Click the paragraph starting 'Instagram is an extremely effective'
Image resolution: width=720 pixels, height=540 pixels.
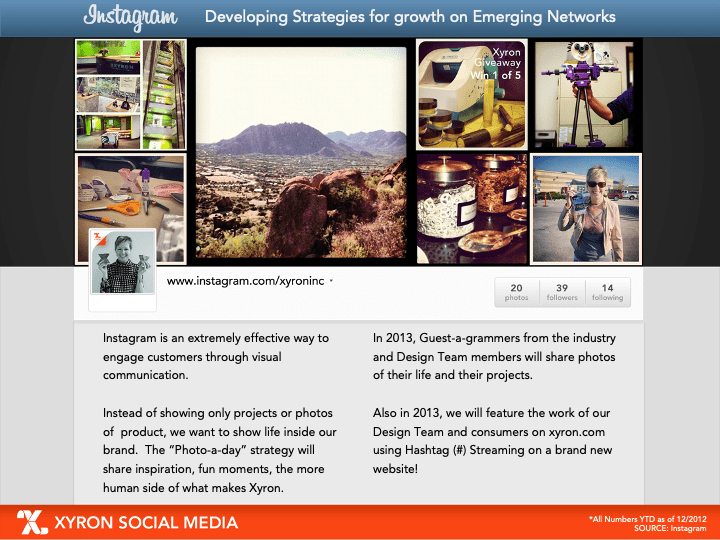[216, 356]
